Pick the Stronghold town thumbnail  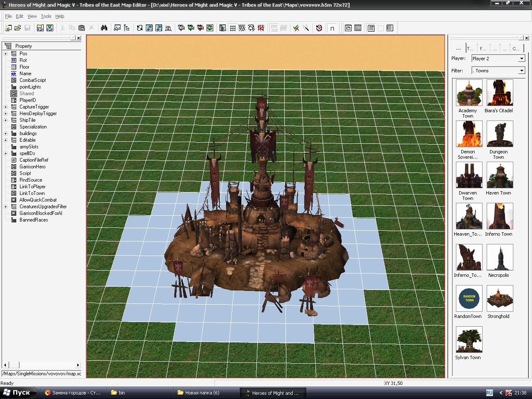coord(500,298)
